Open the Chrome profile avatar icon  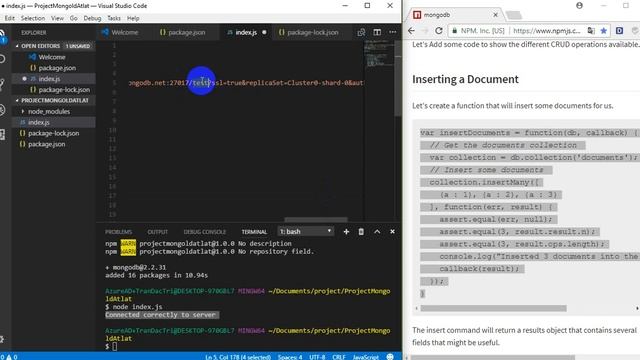pyautogui.click(x=579, y=5)
